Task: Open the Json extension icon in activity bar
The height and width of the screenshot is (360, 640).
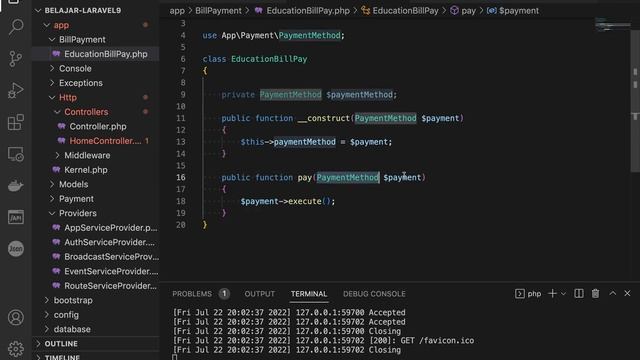Action: 16,249
